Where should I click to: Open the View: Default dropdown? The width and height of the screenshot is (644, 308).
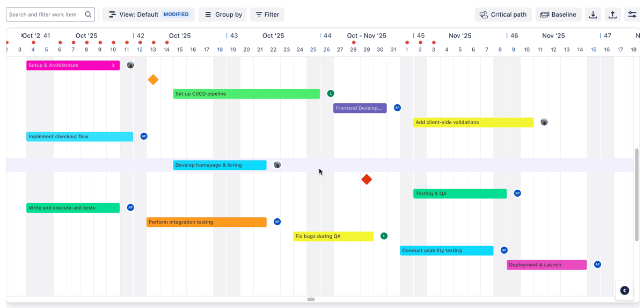tap(149, 15)
